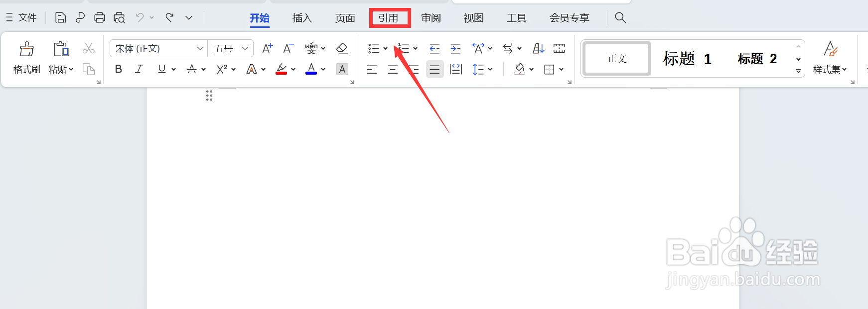Image resolution: width=868 pixels, height=309 pixels.
Task: Click the Chinese layout A icon
Action: tap(478, 48)
